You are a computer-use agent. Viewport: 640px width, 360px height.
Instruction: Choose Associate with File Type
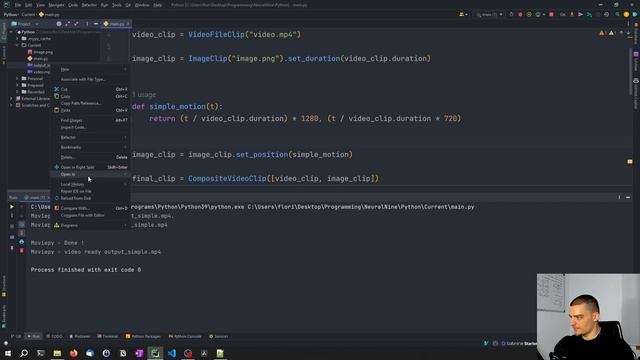pyautogui.click(x=90, y=79)
